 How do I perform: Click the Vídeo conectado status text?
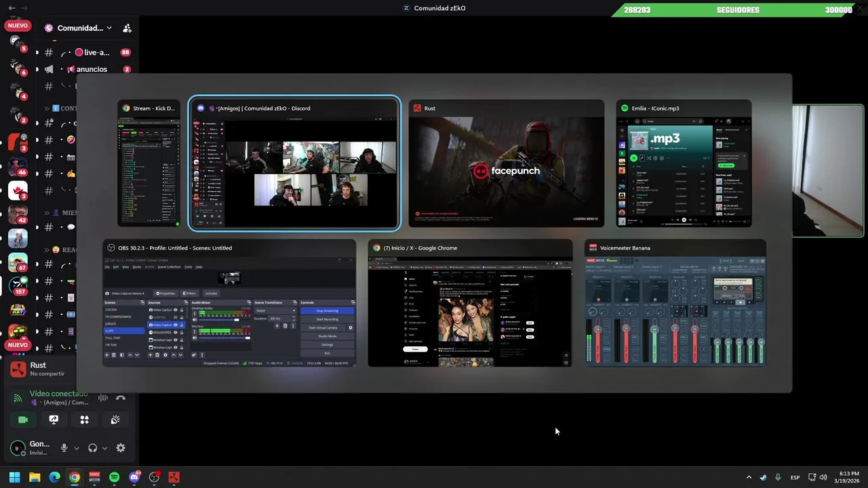58,393
